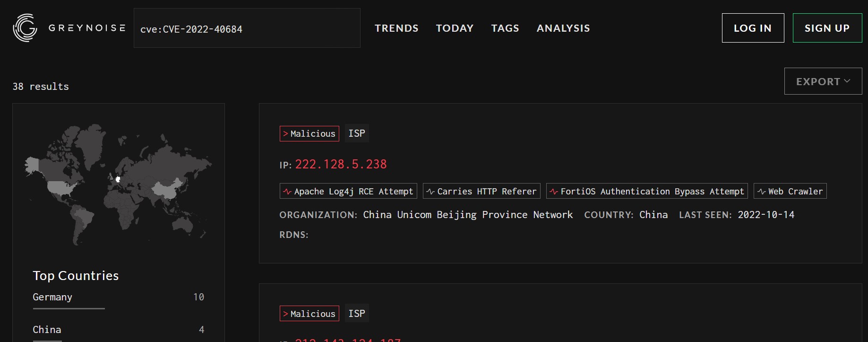Select the Carries HTTP Referer tag
The height and width of the screenshot is (342, 868).
tap(481, 191)
